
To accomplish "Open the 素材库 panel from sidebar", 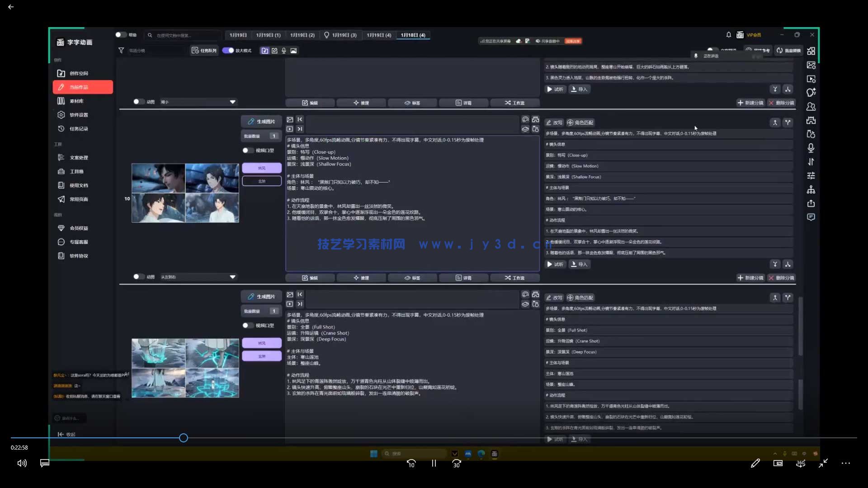I will point(76,101).
